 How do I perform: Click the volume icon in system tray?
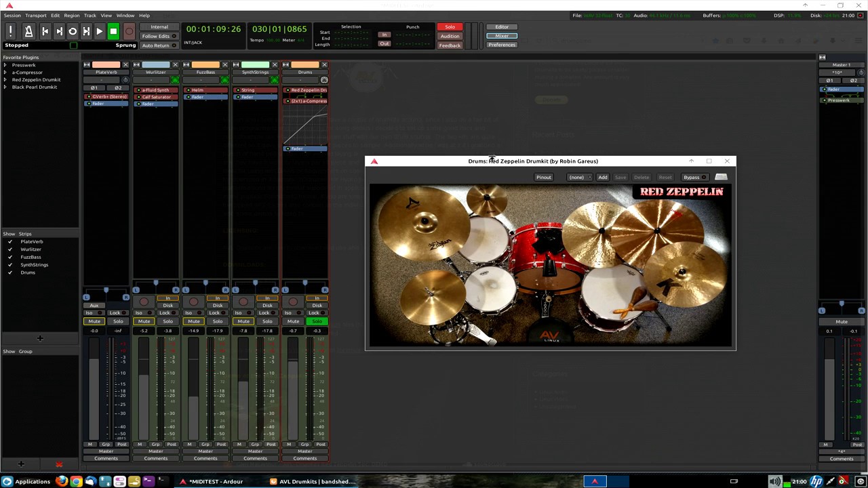click(774, 482)
